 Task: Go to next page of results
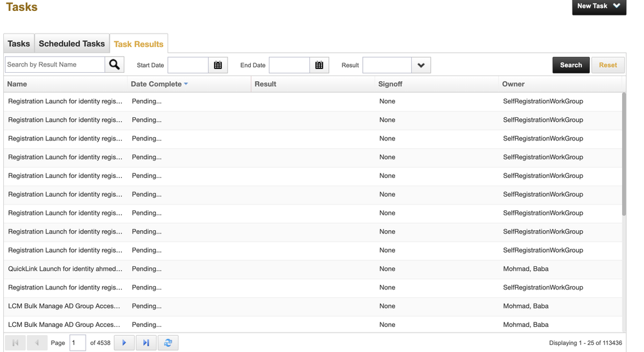tap(124, 342)
